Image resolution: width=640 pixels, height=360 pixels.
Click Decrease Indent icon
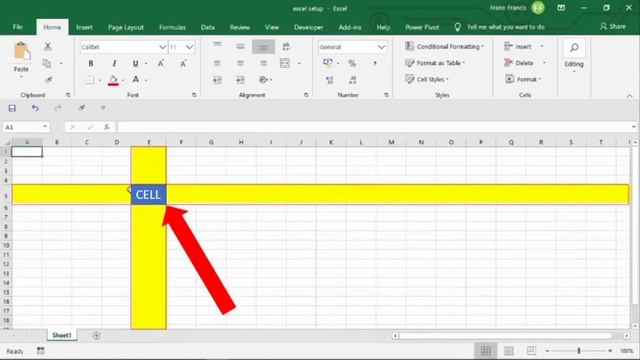(x=217, y=80)
